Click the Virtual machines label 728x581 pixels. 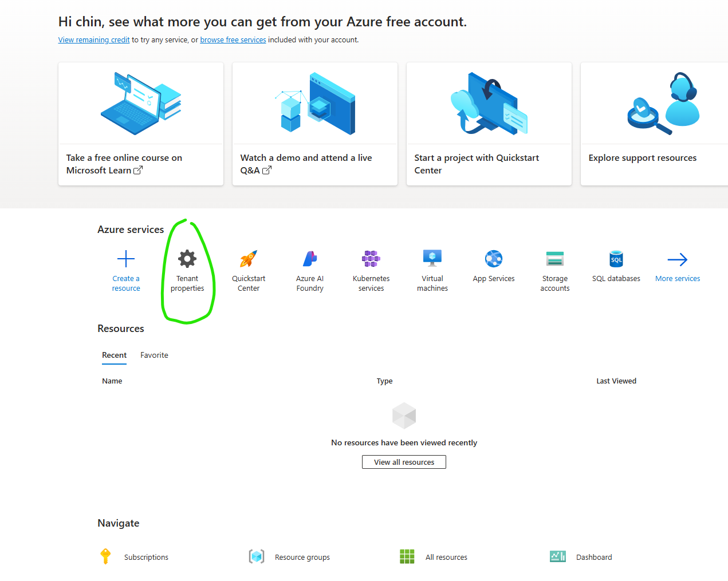[x=432, y=283]
